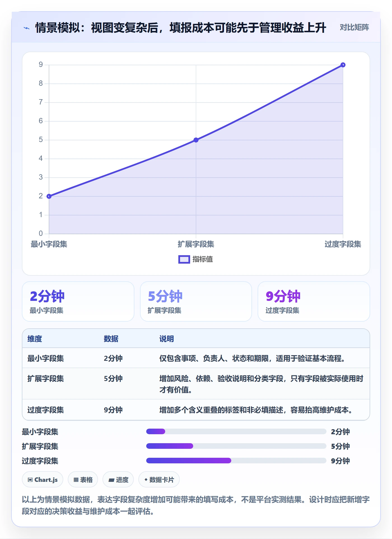Click the y-axis tick label 0
Image resolution: width=392 pixels, height=539 pixels.
click(x=41, y=233)
